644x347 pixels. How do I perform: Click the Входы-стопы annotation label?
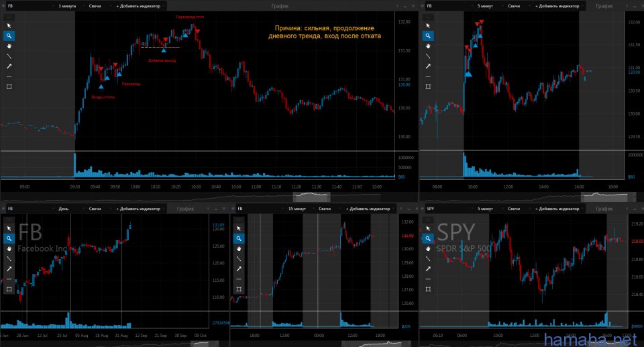point(103,97)
